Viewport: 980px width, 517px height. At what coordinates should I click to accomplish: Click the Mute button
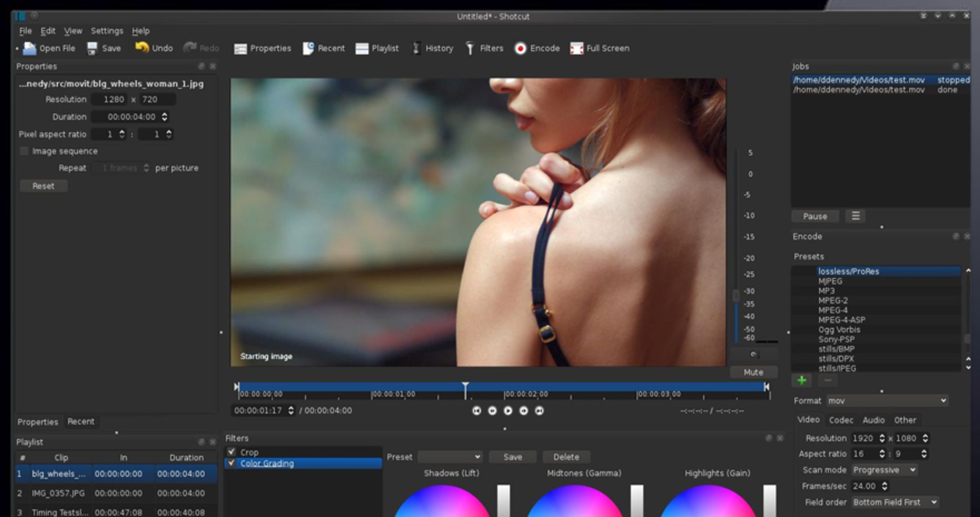pos(753,372)
